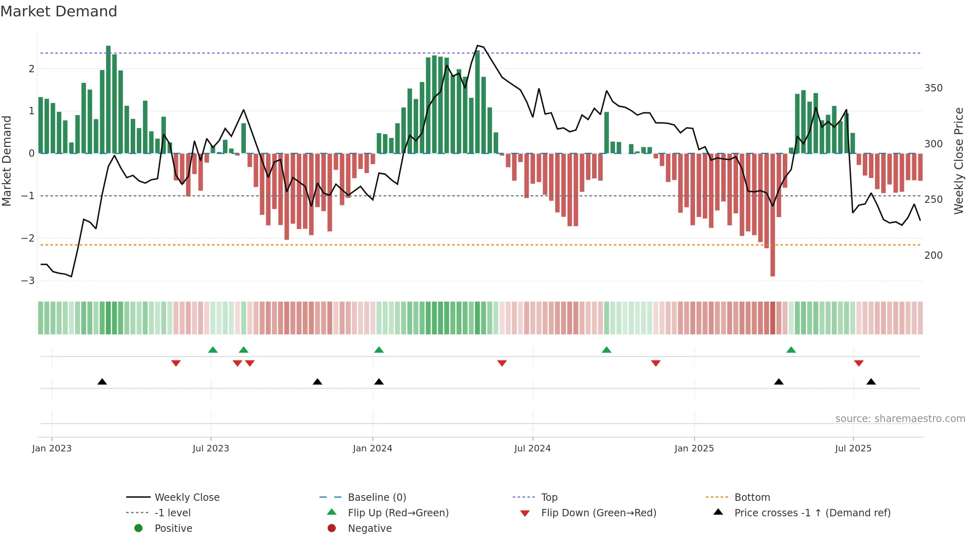980x551 pixels.
Task: Click the green flip-up marker at Jan 2024
Action: [x=379, y=350]
